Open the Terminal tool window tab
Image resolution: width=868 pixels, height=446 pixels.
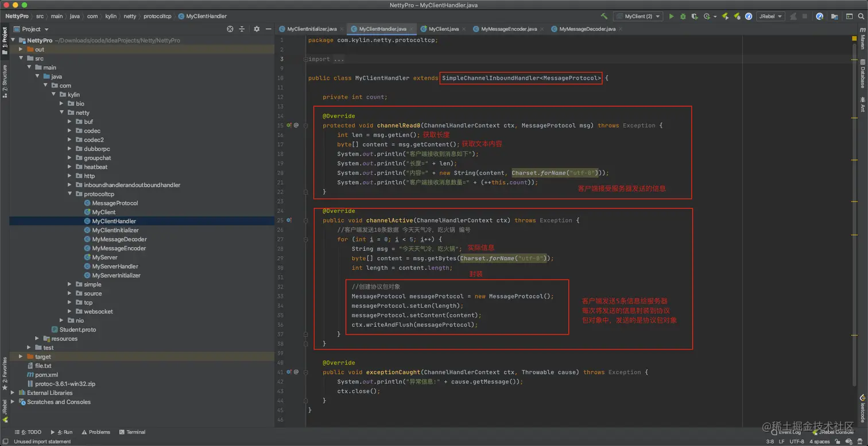pos(132,432)
